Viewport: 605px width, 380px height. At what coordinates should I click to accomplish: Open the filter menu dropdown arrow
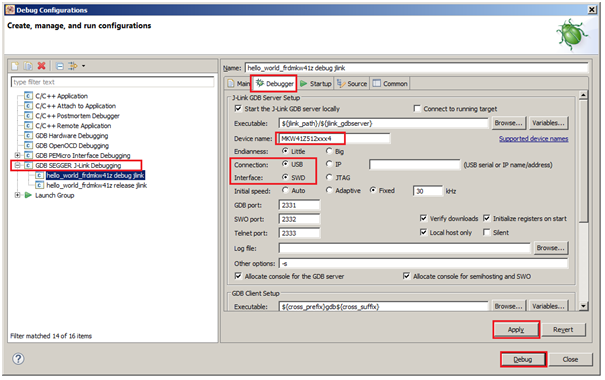coord(83,66)
